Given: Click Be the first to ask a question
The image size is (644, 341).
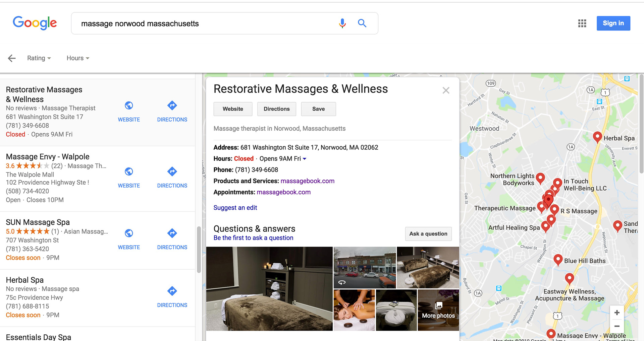Looking at the screenshot, I should (253, 238).
